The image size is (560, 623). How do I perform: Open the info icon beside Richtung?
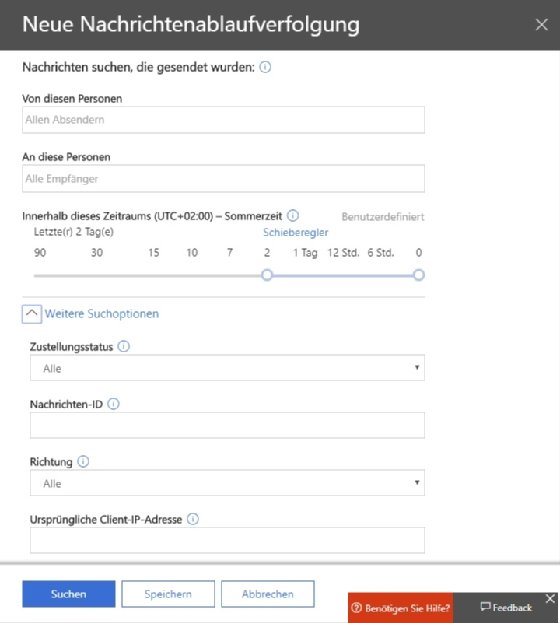pyautogui.click(x=83, y=462)
